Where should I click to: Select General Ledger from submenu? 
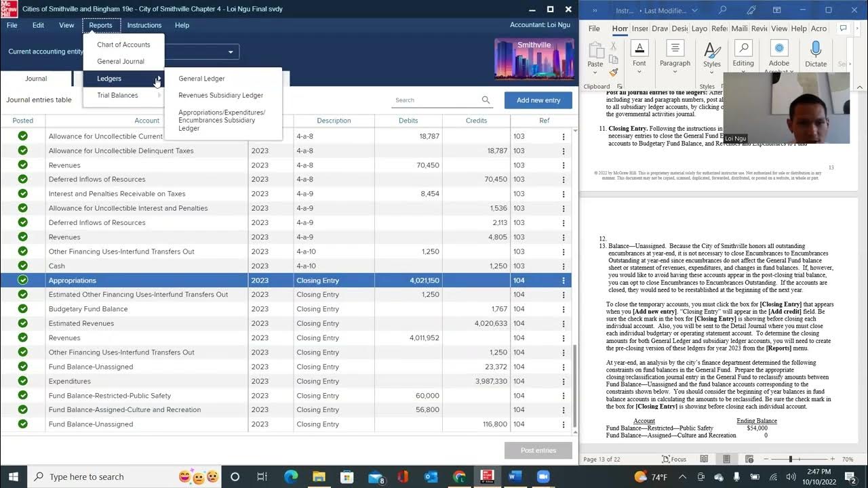201,79
